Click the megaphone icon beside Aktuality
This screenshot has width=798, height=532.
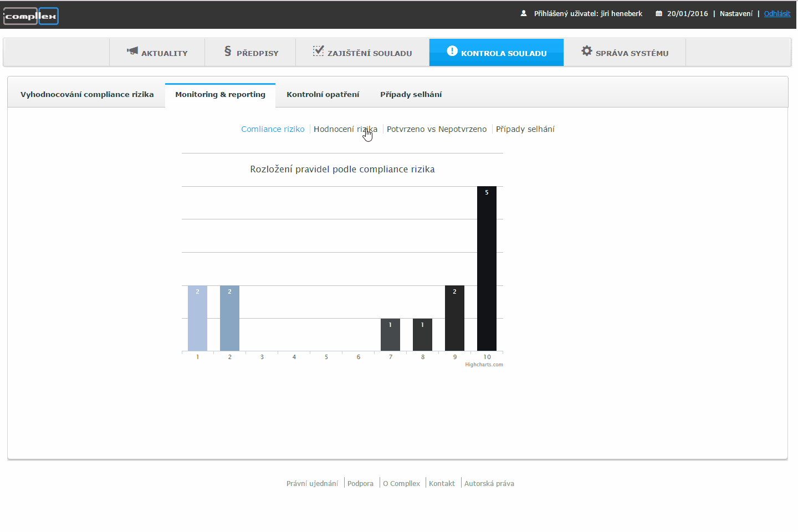[x=132, y=51]
